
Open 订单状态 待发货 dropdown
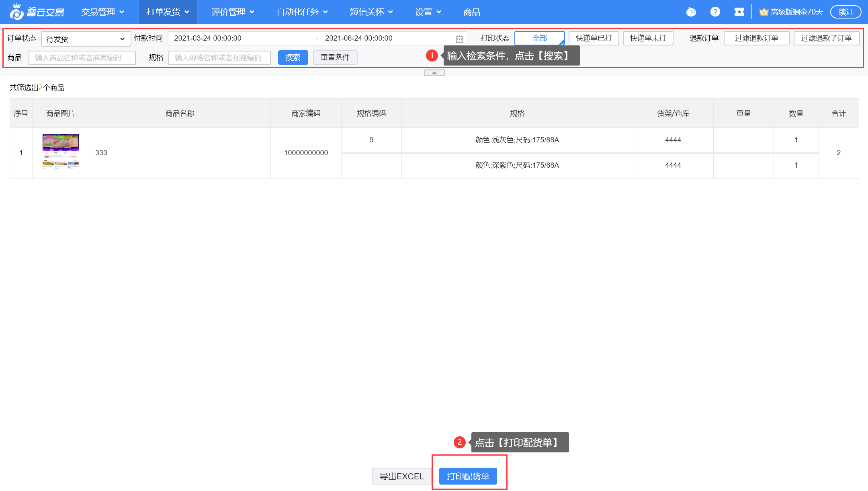click(86, 39)
